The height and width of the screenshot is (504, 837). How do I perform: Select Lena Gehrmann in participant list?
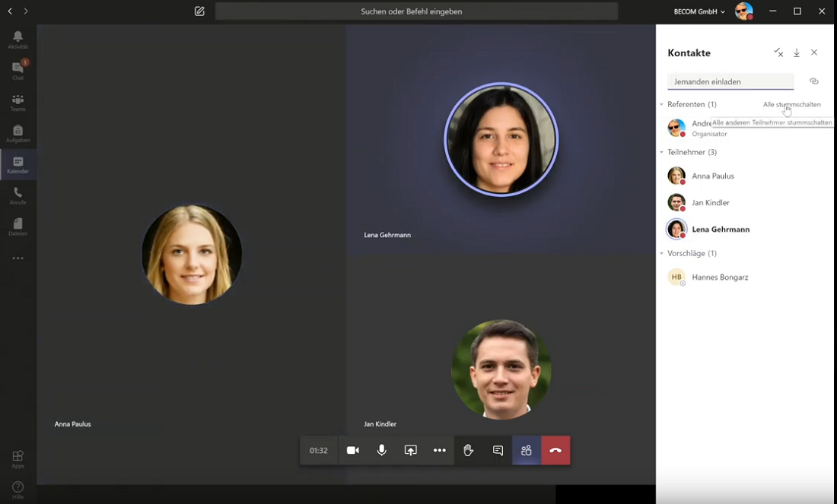720,229
